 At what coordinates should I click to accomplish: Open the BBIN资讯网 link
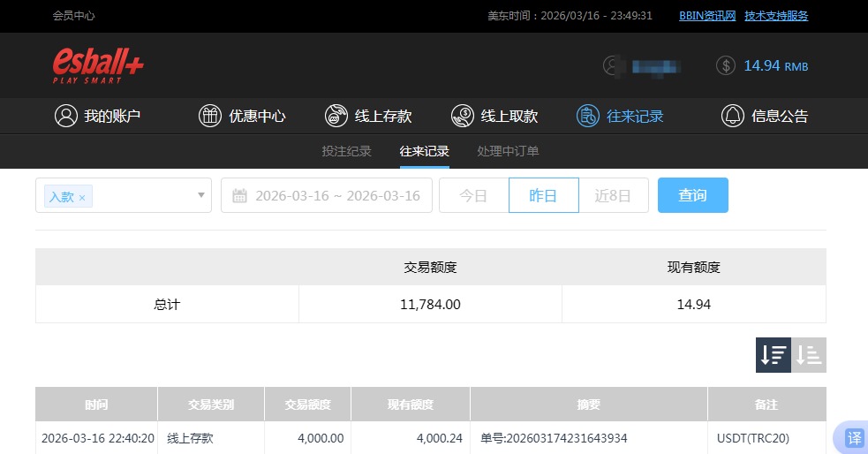click(707, 16)
